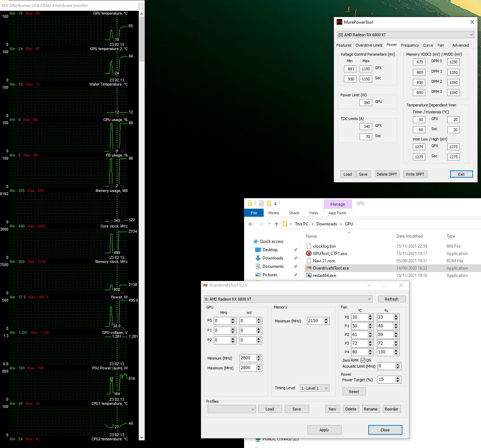Select the Navi 21.rom ROM file
Image resolution: width=481 pixels, height=448 pixels.
tap(323, 261)
